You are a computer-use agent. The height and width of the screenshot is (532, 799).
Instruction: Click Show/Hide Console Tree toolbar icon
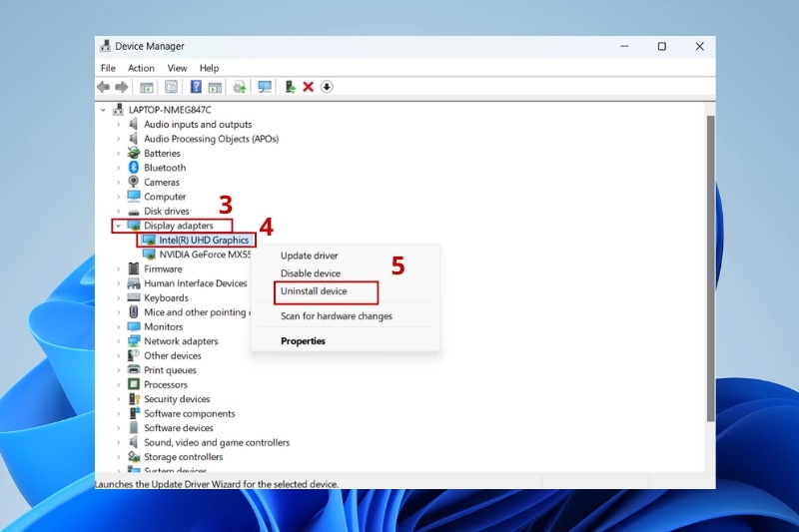(x=146, y=87)
